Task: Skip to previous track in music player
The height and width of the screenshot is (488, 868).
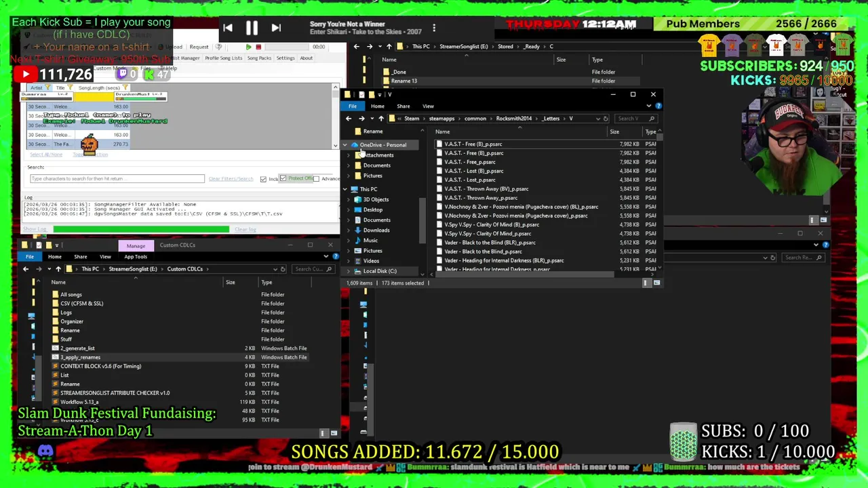Action: 228,28
